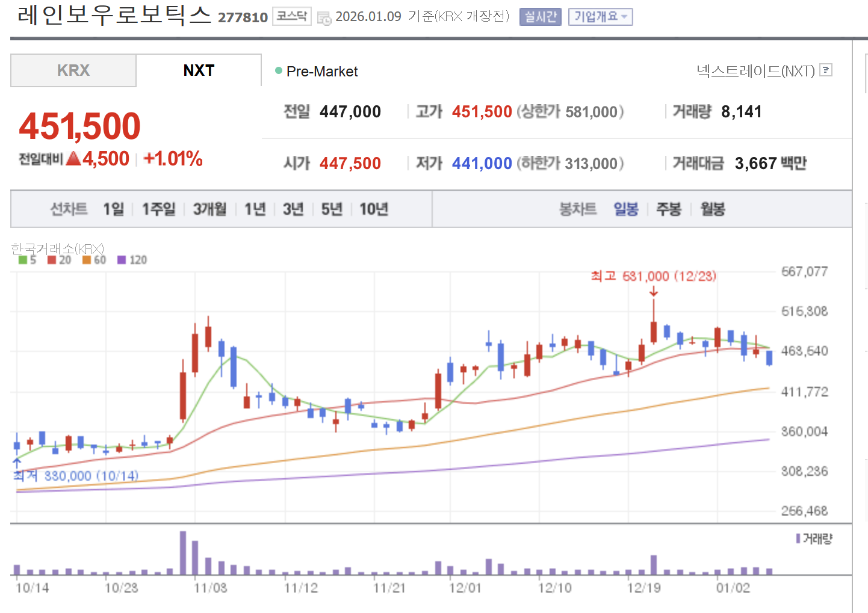The height and width of the screenshot is (613, 868).
Task: Click the 넥스트레이드(NXT) link text
Action: [755, 71]
